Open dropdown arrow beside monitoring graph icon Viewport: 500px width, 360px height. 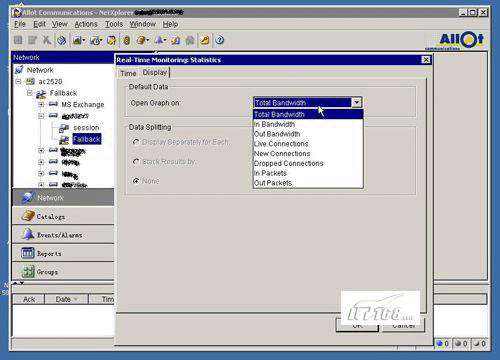(84, 40)
